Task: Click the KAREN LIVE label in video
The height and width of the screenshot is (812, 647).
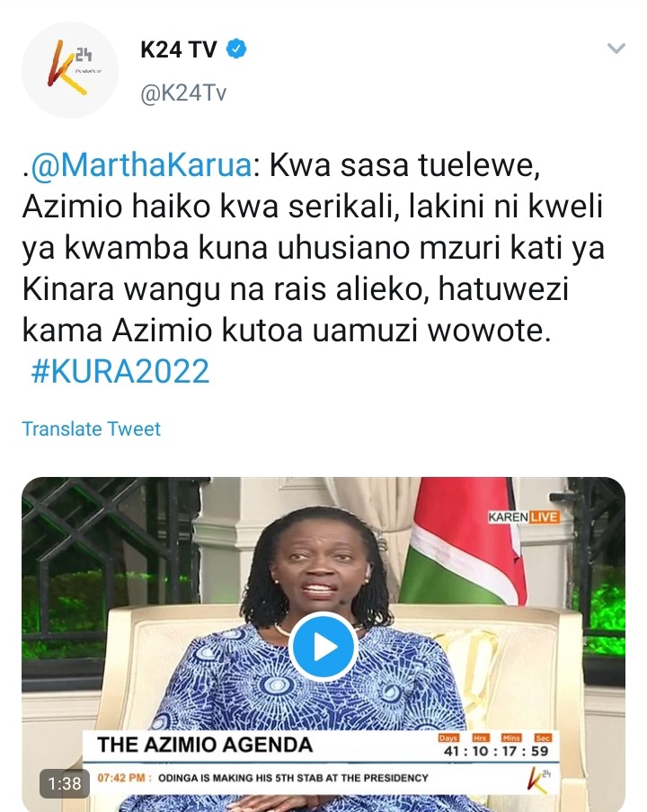Action: click(x=523, y=516)
